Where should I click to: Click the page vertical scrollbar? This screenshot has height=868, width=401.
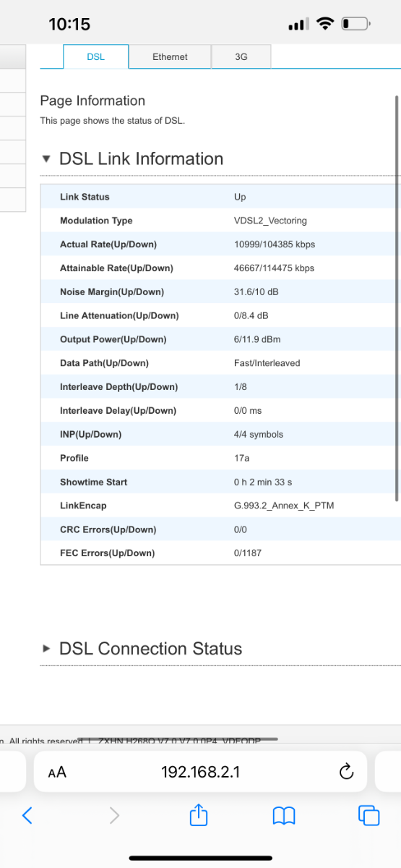pyautogui.click(x=397, y=297)
